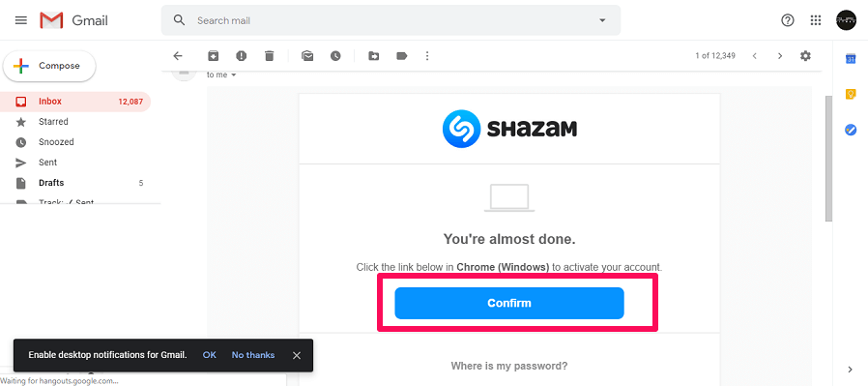This screenshot has width=868, height=386.
Task: Click the Search mail field
Action: (x=391, y=20)
